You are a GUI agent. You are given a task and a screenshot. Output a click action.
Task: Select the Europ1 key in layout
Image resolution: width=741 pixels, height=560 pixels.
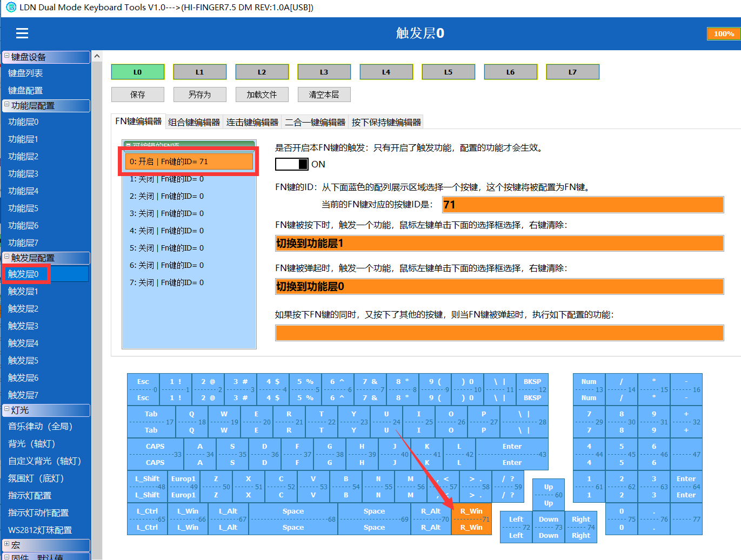184,487
